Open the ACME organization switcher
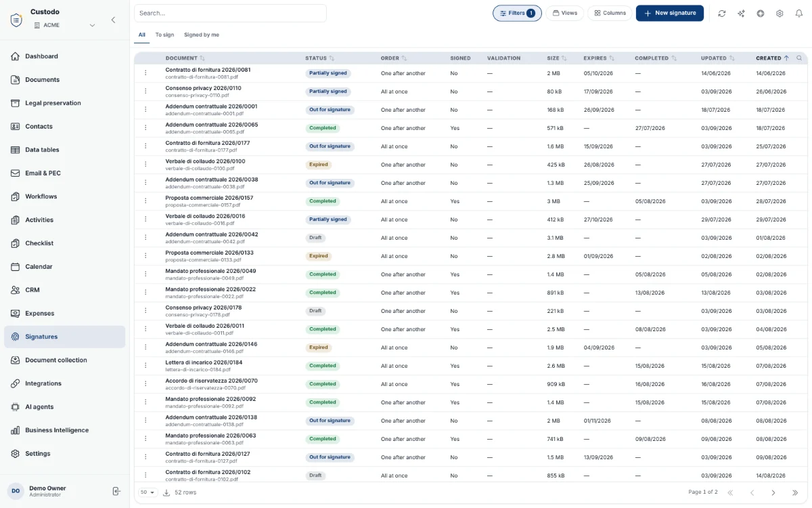This screenshot has height=508, width=812. coord(64,26)
